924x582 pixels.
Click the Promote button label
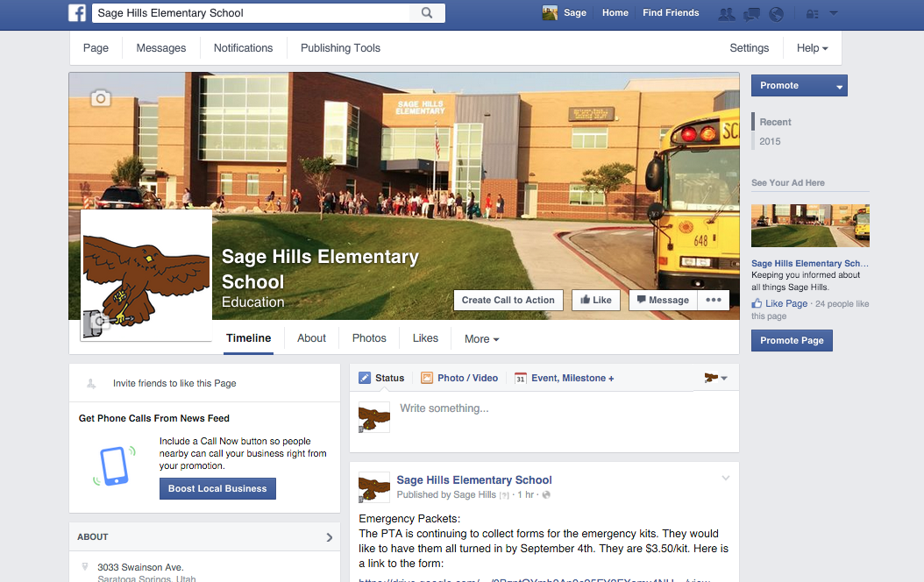(x=779, y=85)
